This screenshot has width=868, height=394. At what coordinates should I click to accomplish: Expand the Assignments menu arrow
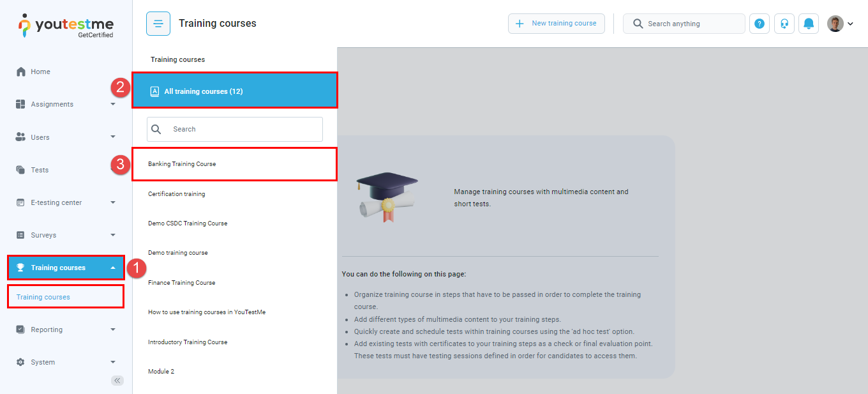[113, 104]
